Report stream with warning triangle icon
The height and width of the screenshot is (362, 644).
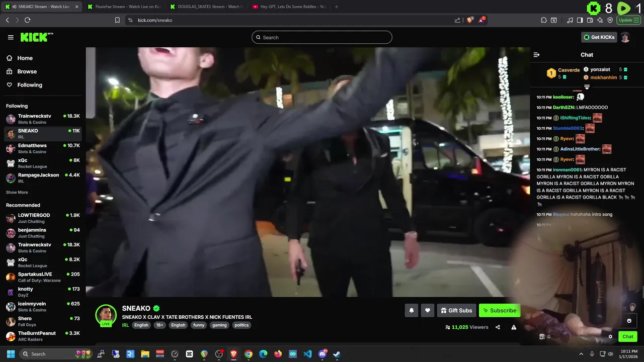pos(514,327)
